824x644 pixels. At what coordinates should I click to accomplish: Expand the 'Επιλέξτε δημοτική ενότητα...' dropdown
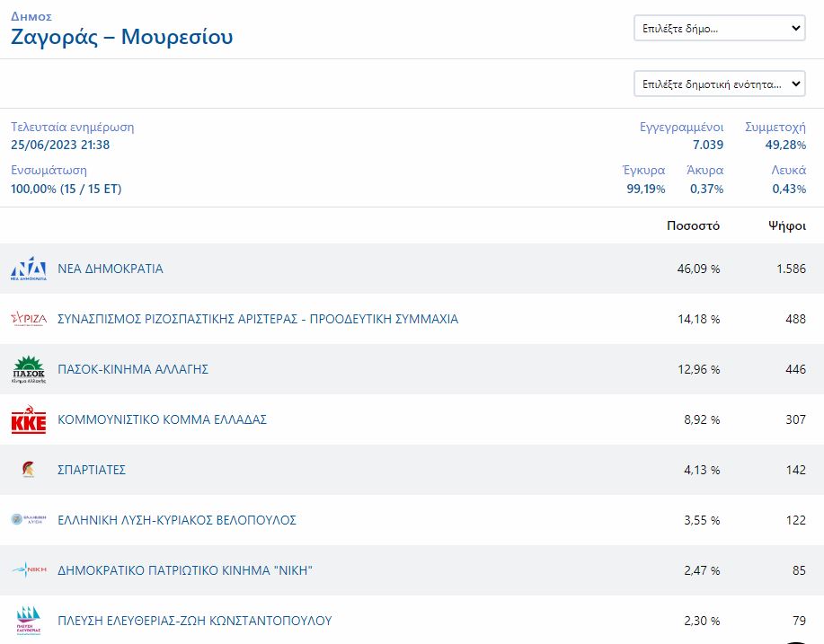pos(720,84)
